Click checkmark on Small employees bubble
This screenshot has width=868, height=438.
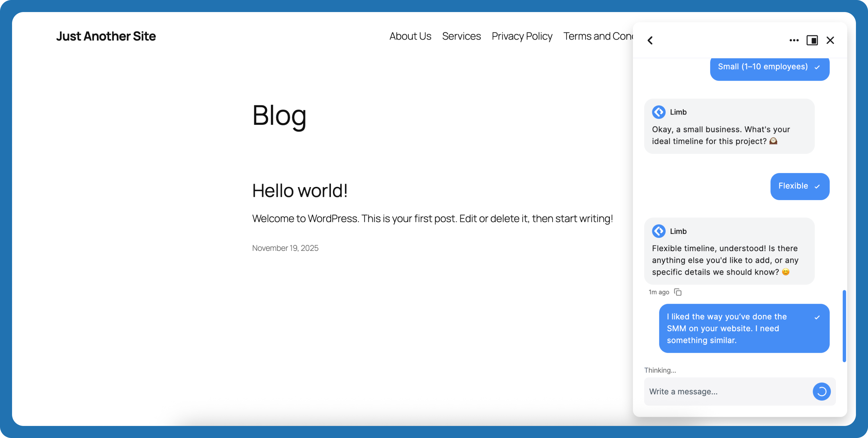[817, 67]
